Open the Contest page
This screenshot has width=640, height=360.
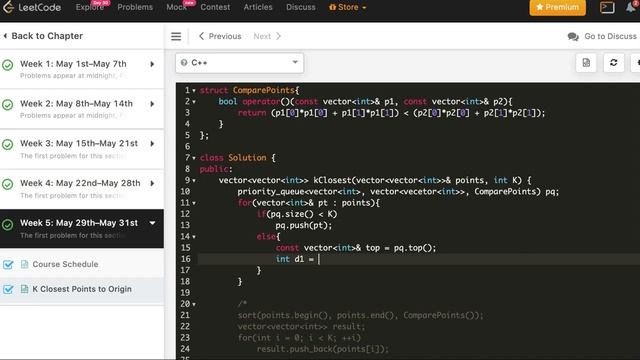tap(215, 7)
